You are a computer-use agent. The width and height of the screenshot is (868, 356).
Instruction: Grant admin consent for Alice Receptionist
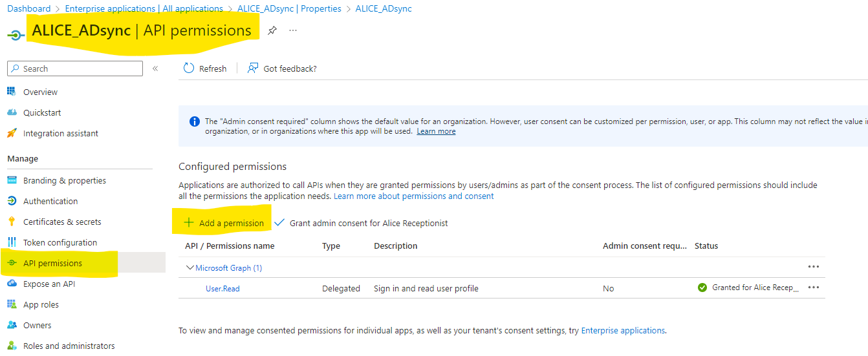[362, 223]
